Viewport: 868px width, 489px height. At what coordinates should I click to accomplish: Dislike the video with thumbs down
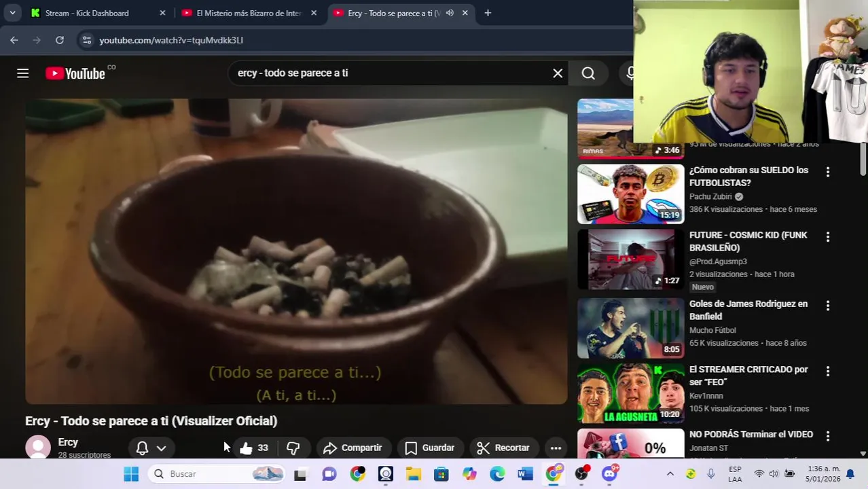point(293,448)
